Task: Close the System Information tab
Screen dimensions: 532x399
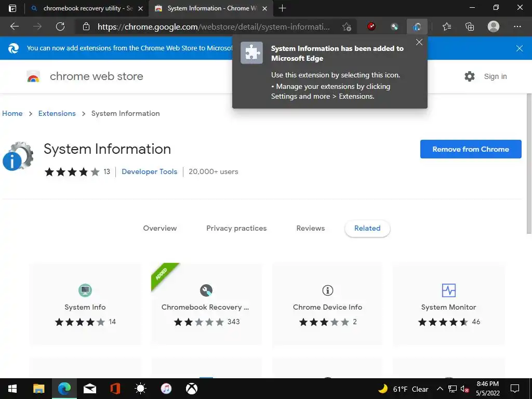Action: click(x=264, y=8)
